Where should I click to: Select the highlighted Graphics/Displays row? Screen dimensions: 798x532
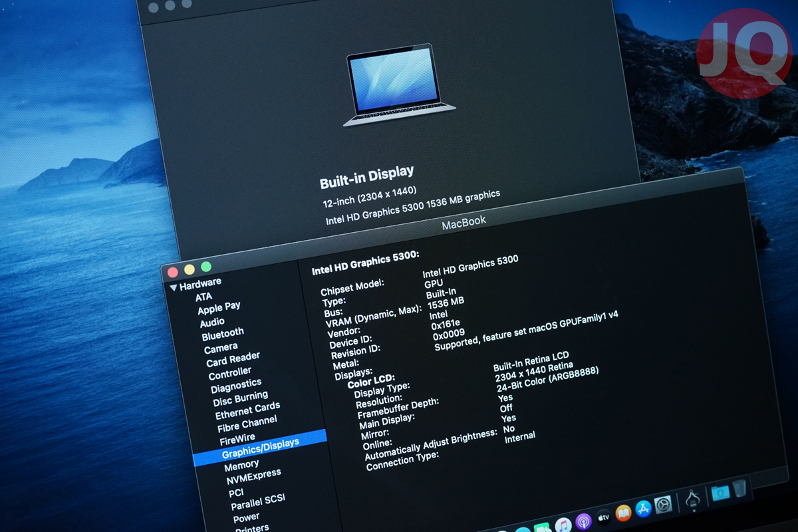pos(260,448)
